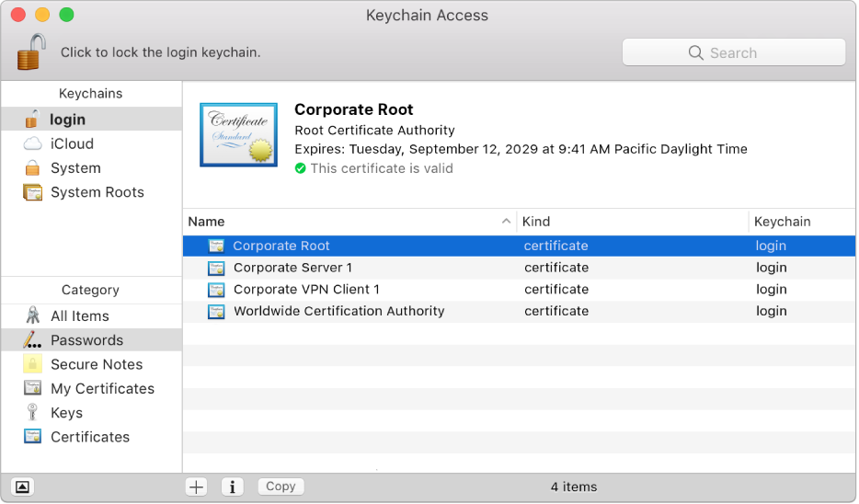This screenshot has width=859, height=504.
Task: Select the Certificates category
Action: [89, 437]
